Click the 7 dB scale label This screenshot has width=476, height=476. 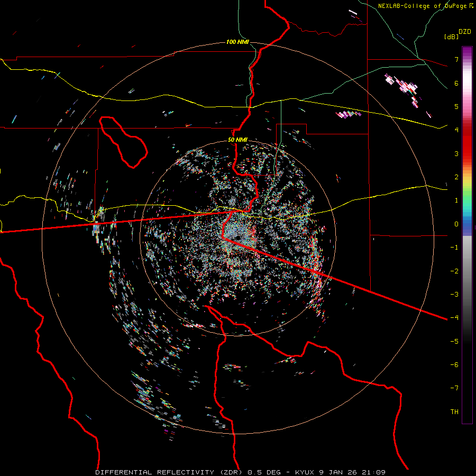tap(456, 59)
